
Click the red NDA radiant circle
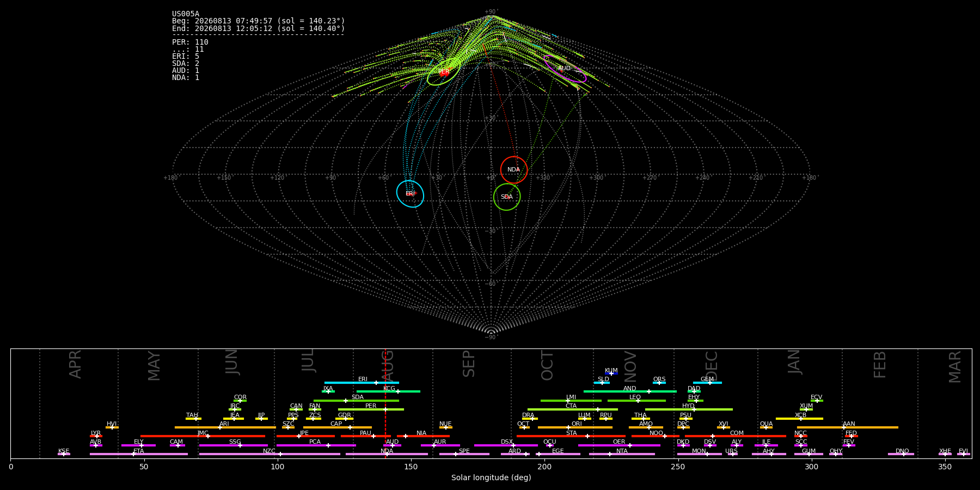point(514,170)
